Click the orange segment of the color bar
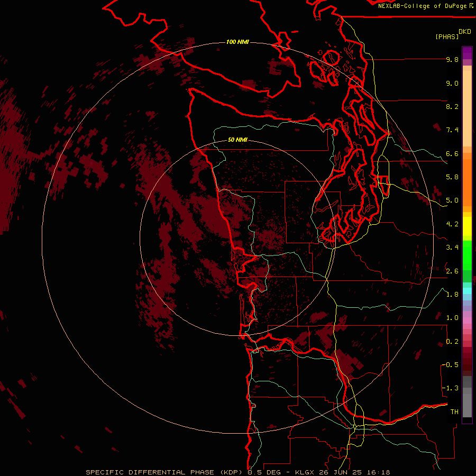This screenshot has height=476, width=476. (x=467, y=182)
